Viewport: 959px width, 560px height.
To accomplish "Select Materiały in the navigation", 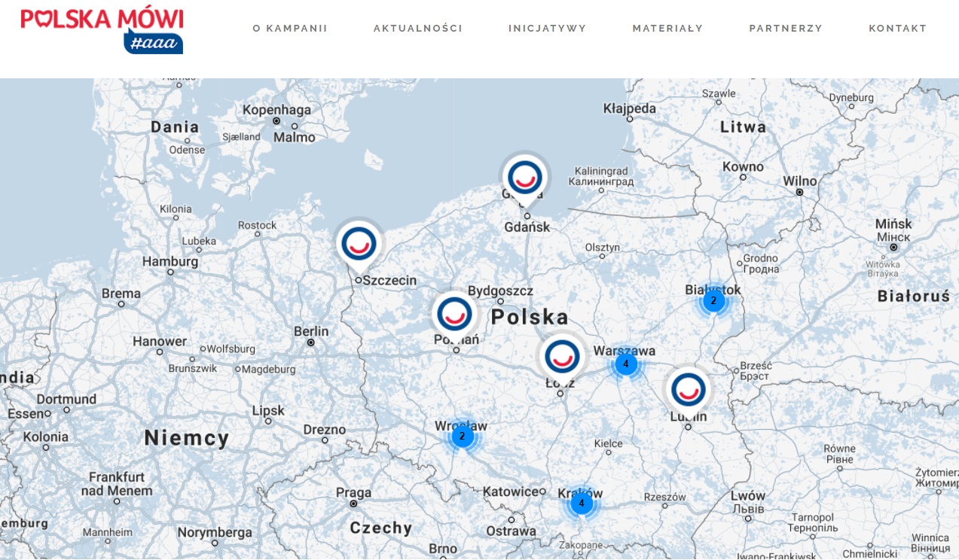I will point(668,29).
